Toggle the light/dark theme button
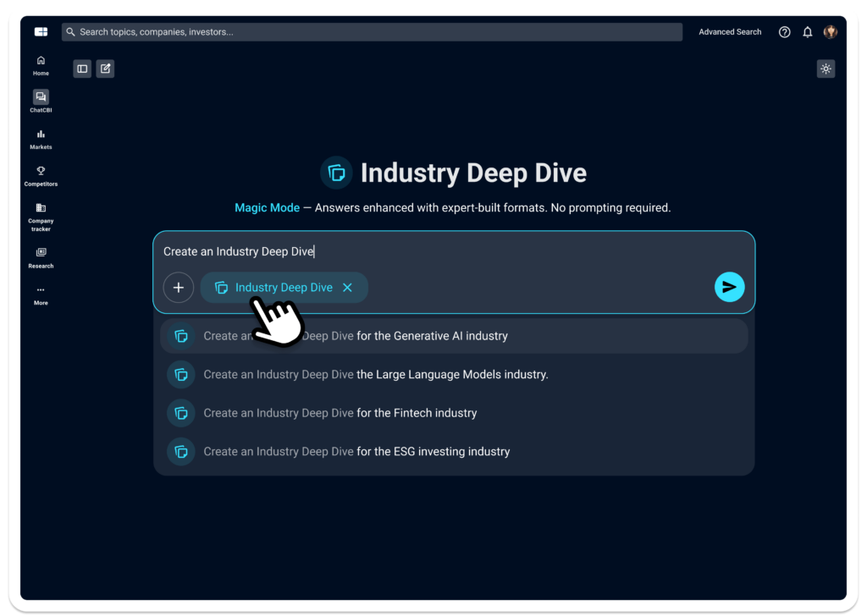 click(826, 69)
